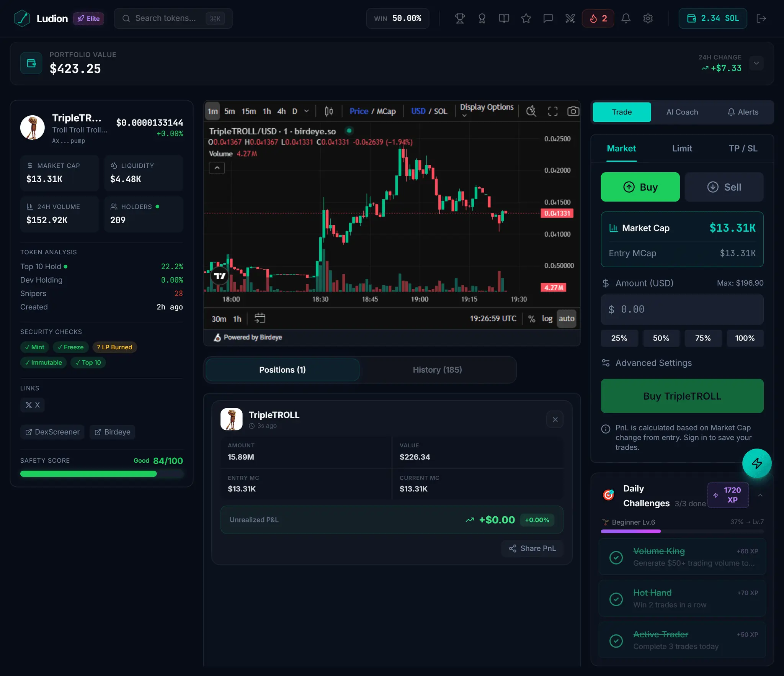784x676 pixels.
Task: Click the 2.34 SOL wallet balance
Action: (713, 18)
